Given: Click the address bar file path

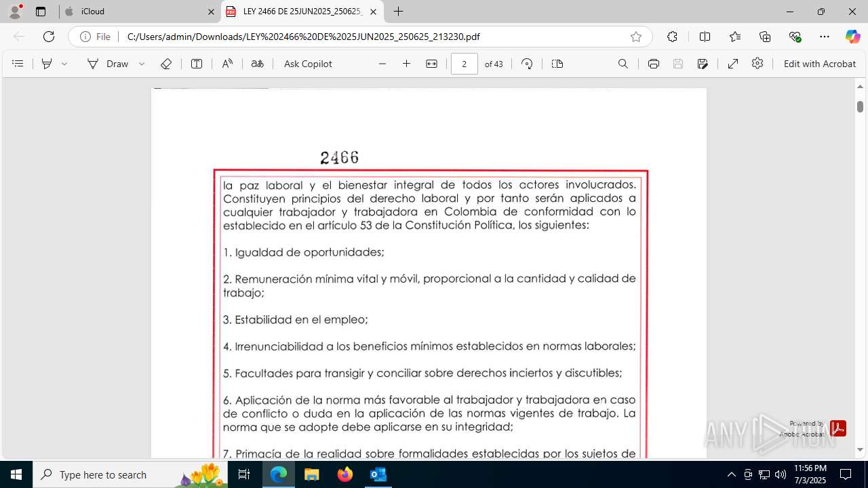Looking at the screenshot, I should point(303,37).
